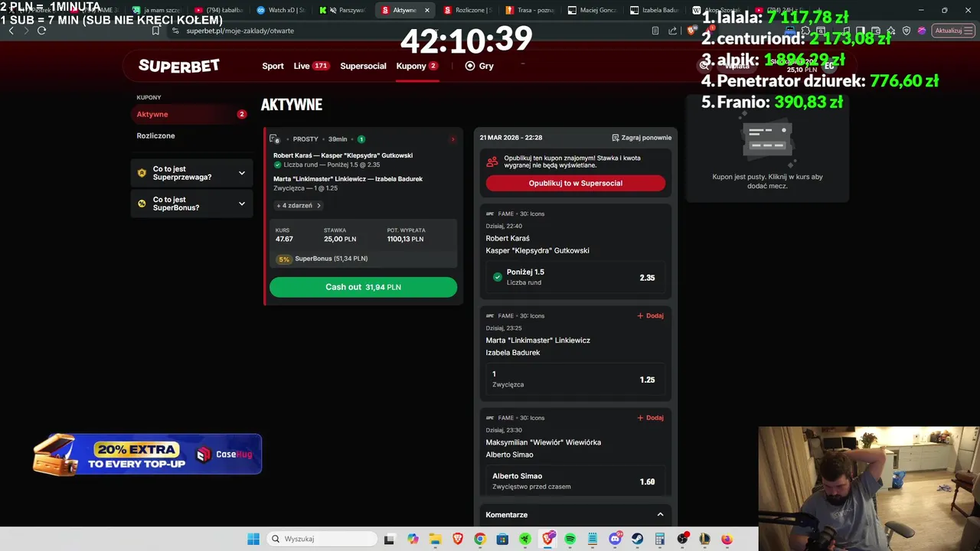Open Firefox from the taskbar

[x=727, y=539]
